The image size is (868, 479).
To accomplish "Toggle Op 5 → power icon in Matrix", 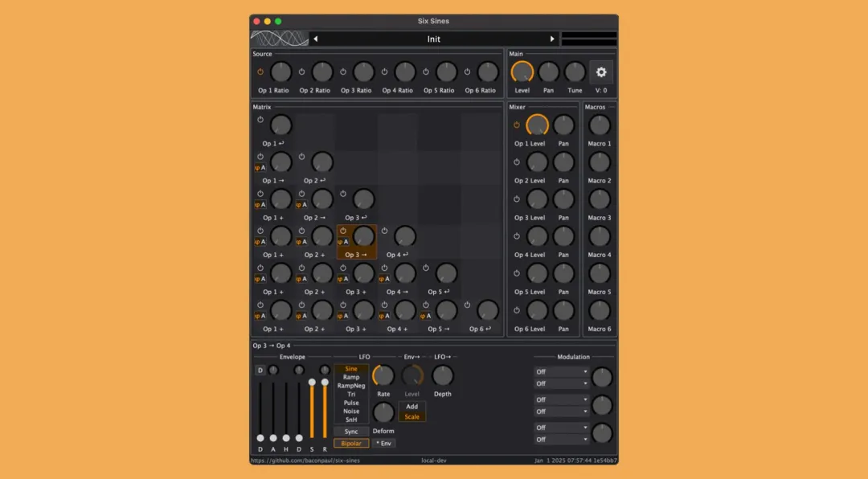I will click(426, 305).
